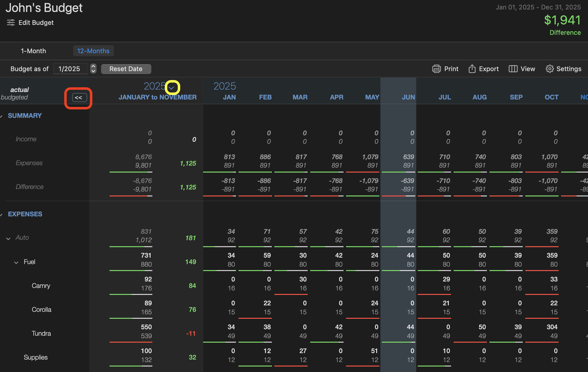Click the Budget as of date field
The width and height of the screenshot is (588, 372).
[70, 69]
